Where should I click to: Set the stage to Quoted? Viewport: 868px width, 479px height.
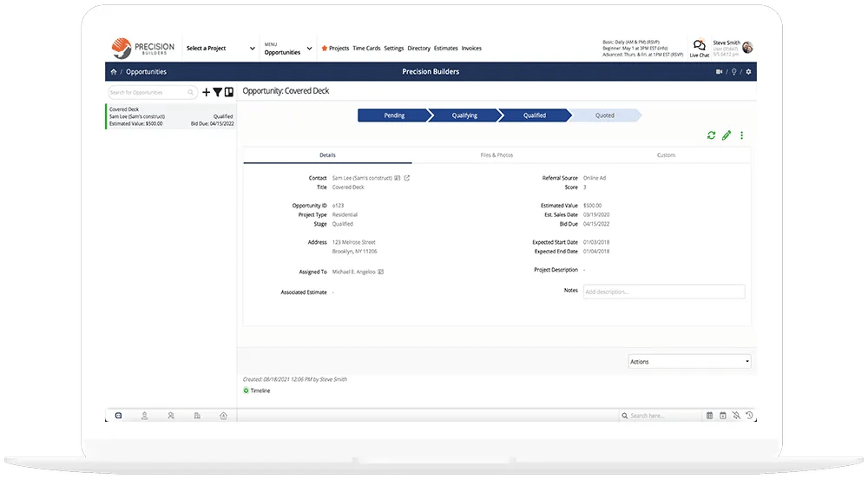[x=605, y=115]
